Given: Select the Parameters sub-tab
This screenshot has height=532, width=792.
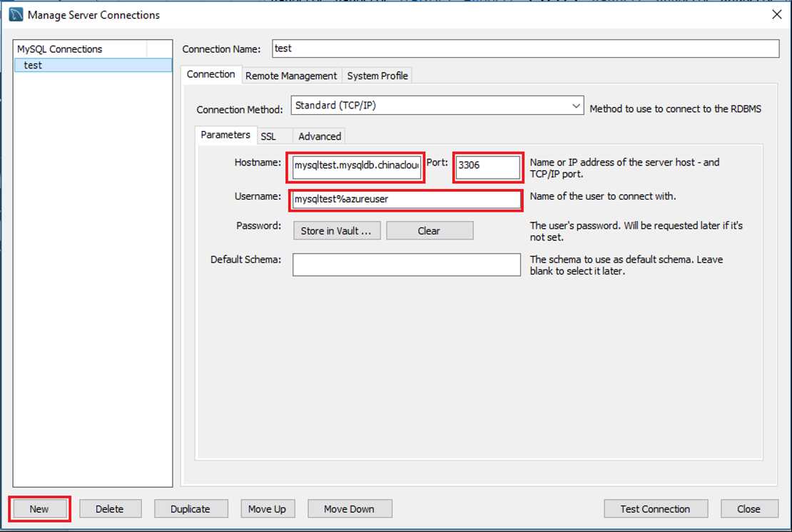Looking at the screenshot, I should pyautogui.click(x=225, y=135).
